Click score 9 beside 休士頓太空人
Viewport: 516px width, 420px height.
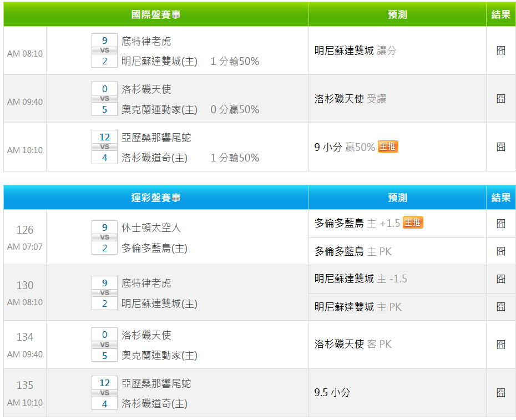105,227
